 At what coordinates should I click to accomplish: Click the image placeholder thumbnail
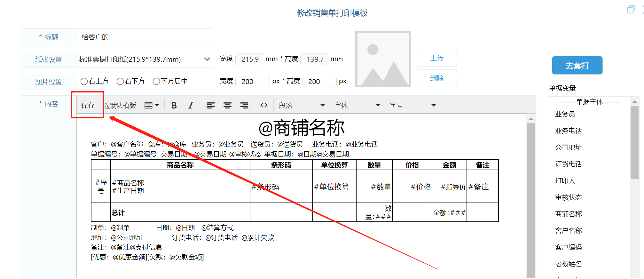383,59
